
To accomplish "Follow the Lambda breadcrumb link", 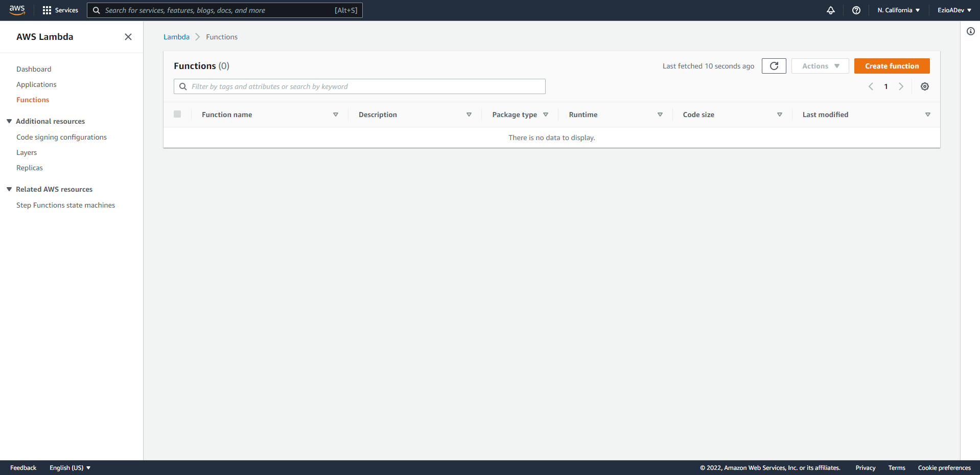I will tap(176, 37).
